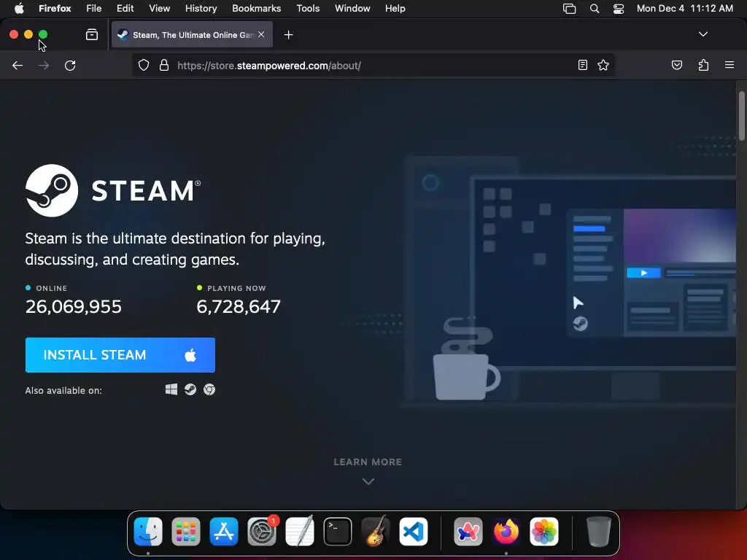Open Control Center in menu bar
This screenshot has height=560, width=747.
pos(619,8)
